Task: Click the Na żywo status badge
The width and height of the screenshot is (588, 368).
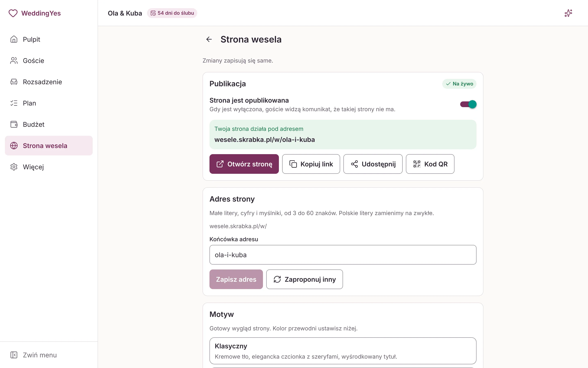Action: click(459, 84)
